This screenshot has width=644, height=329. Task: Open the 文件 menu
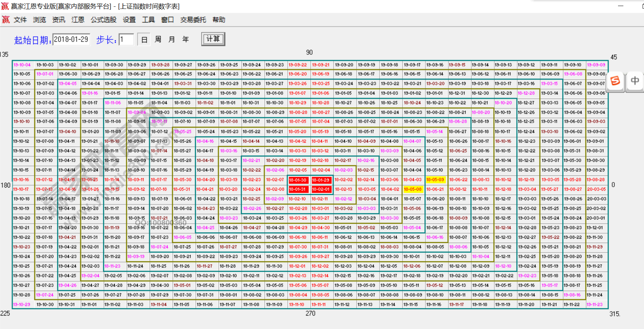pyautogui.click(x=20, y=20)
